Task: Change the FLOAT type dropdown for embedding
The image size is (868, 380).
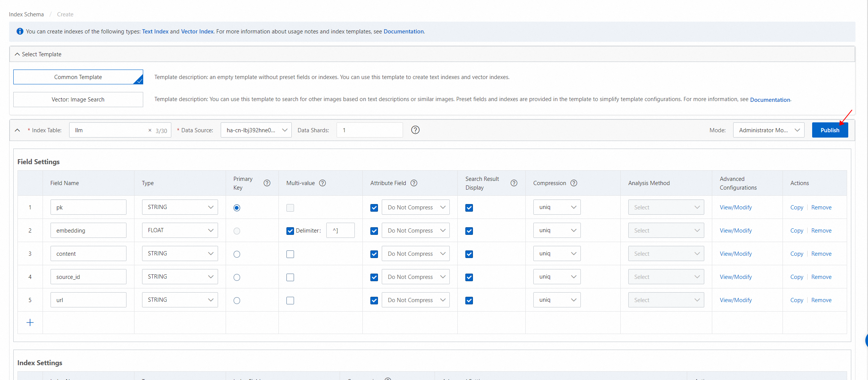Action: pos(180,230)
